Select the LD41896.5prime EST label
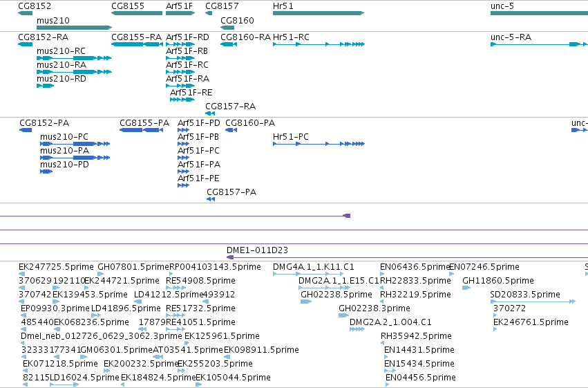 click(x=126, y=308)
